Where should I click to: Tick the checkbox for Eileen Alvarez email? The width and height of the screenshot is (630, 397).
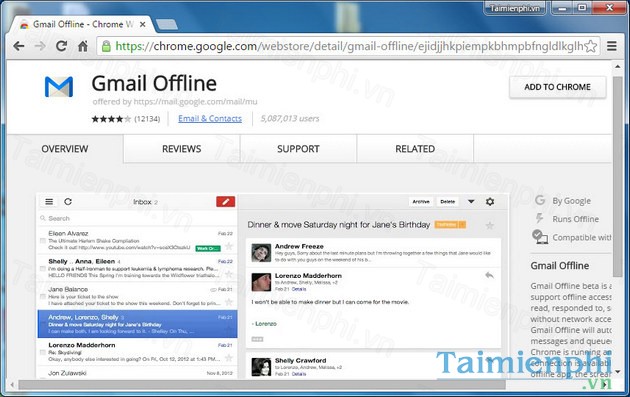43,241
